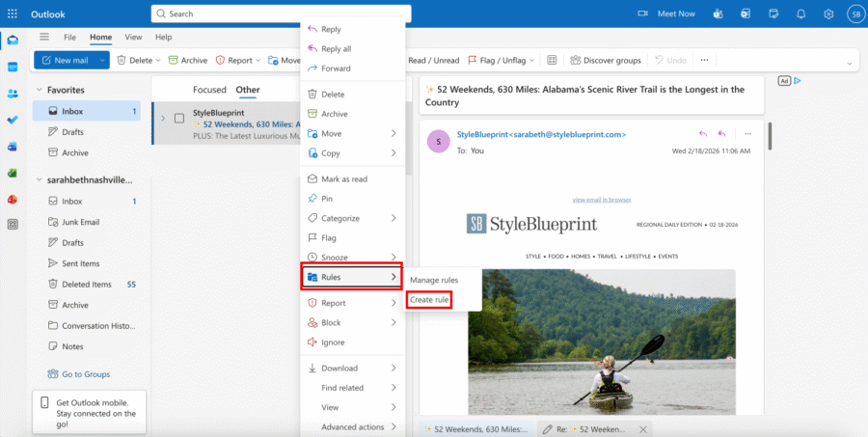Click the Meet Now camera icon
The width and height of the screenshot is (868, 437).
tap(642, 14)
